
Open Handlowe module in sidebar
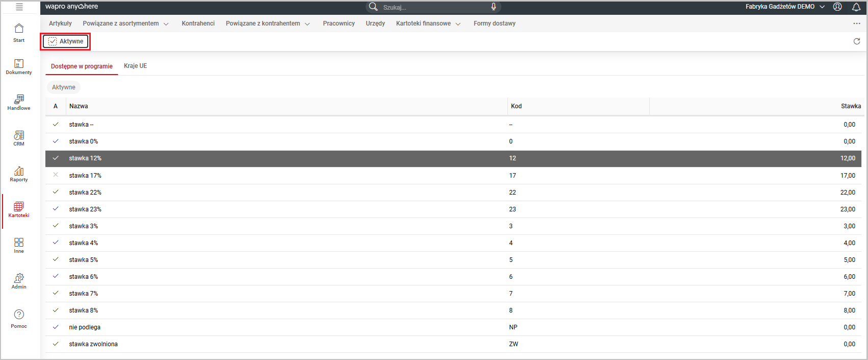(19, 103)
